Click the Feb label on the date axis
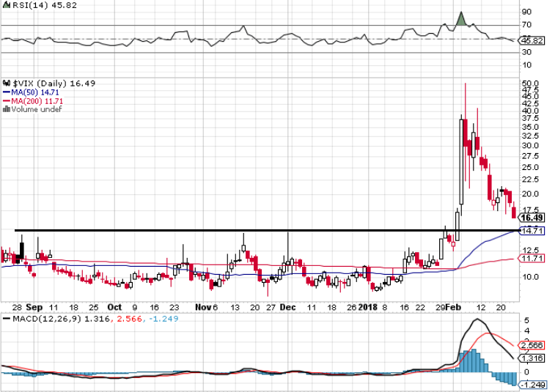 point(452,307)
